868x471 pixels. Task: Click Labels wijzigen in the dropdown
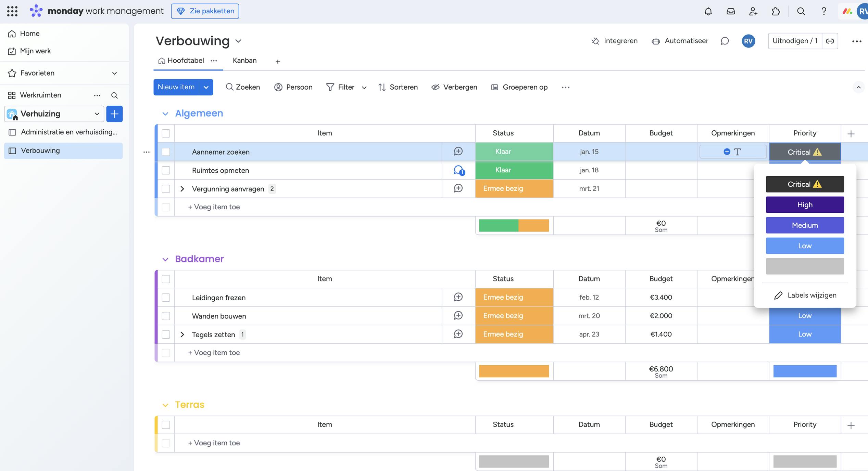pyautogui.click(x=805, y=295)
